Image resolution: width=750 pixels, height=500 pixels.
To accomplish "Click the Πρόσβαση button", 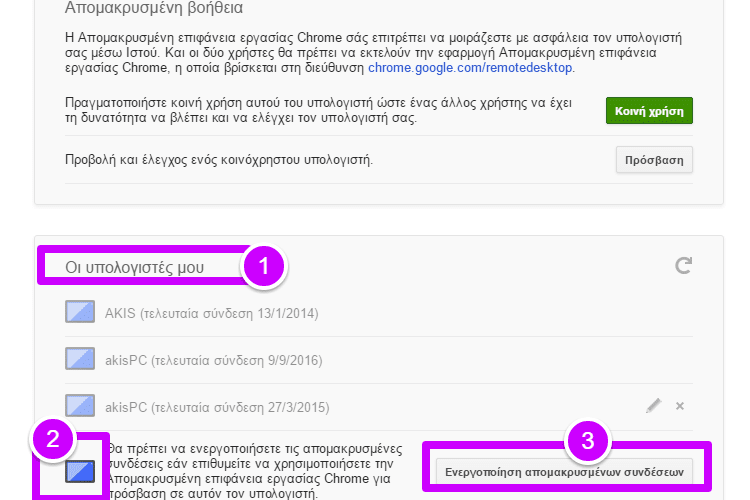I will [x=654, y=160].
